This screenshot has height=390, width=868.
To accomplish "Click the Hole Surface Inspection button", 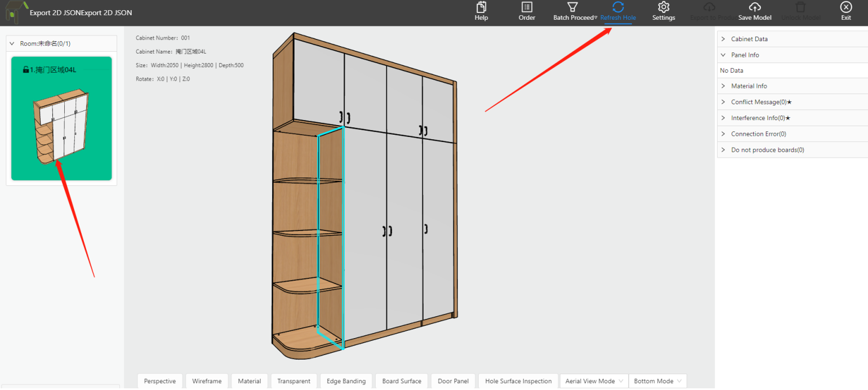I will point(518,381).
